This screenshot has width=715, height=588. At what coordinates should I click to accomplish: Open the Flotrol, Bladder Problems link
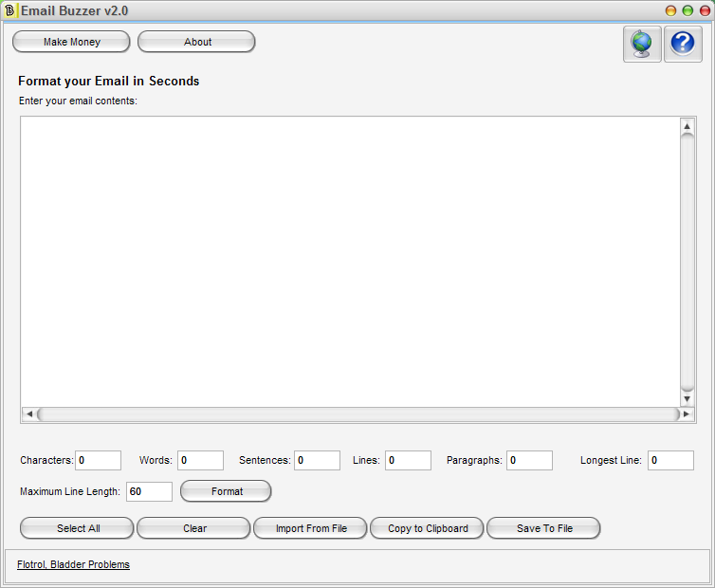[x=73, y=564]
